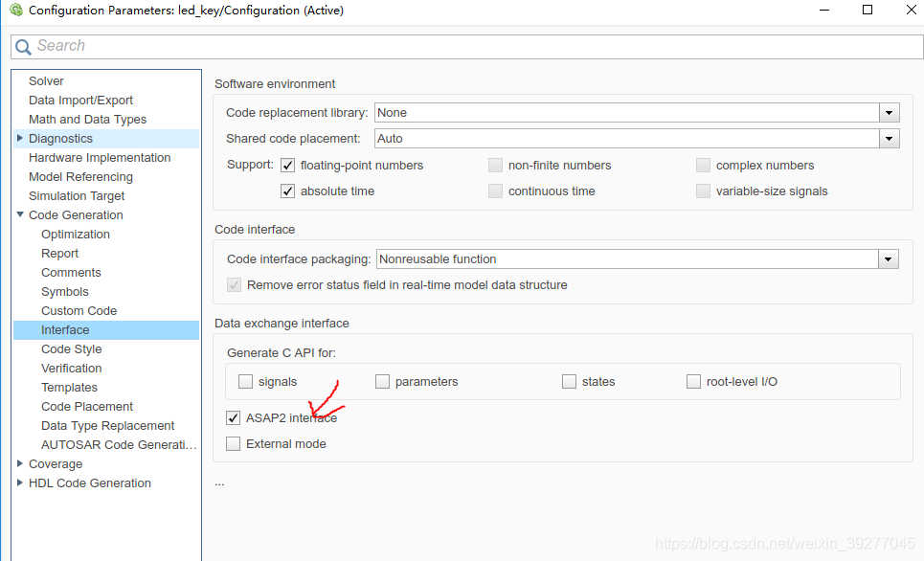Minimize the Configuration Parameters window
The image size is (924, 561).
824,10
